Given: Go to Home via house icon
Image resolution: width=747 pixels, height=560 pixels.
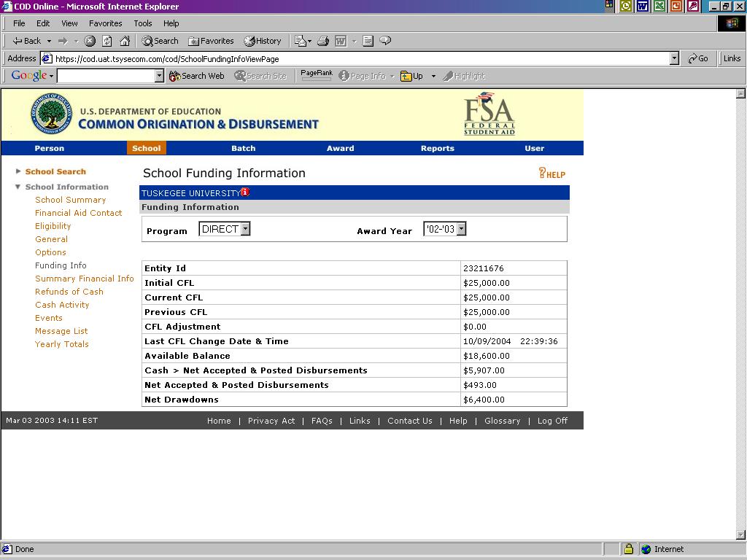Looking at the screenshot, I should click(125, 41).
